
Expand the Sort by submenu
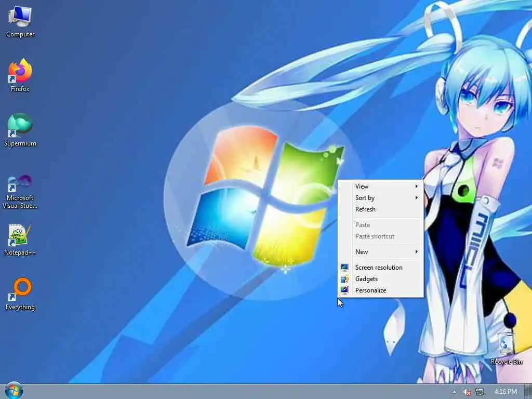[x=381, y=198]
